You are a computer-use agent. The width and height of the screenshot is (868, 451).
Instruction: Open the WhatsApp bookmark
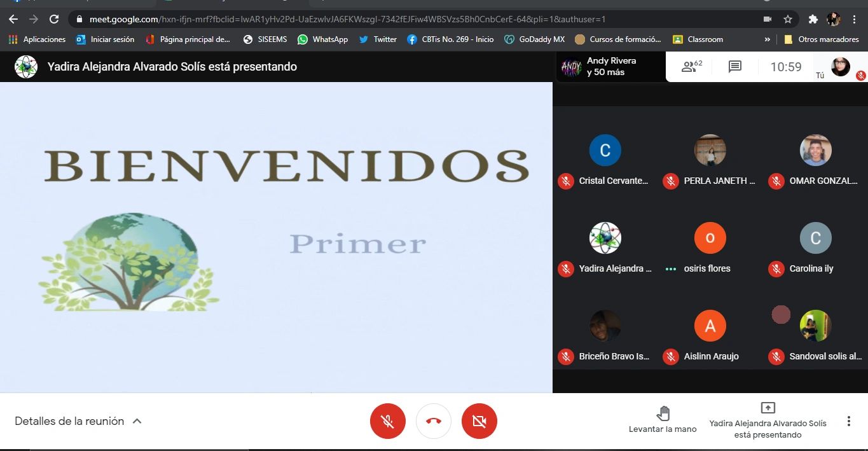tap(323, 39)
